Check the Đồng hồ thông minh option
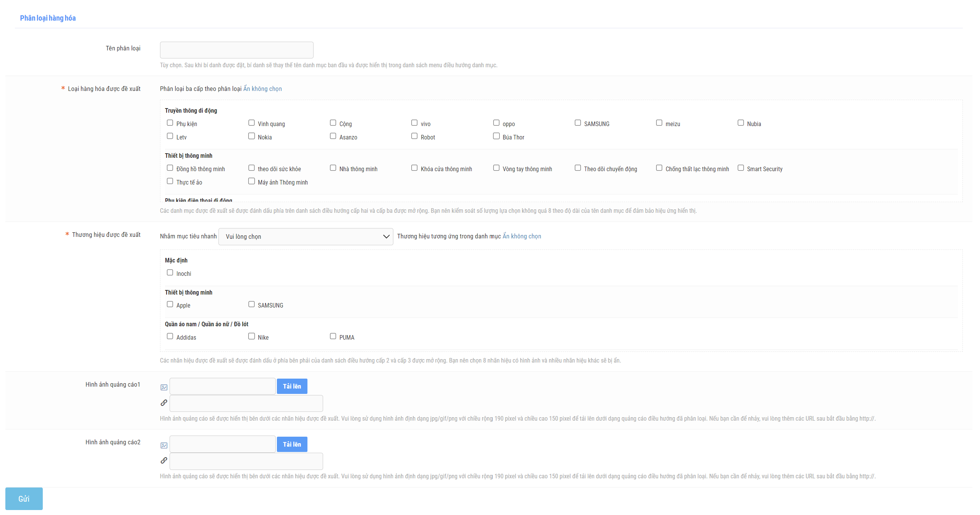 point(170,168)
